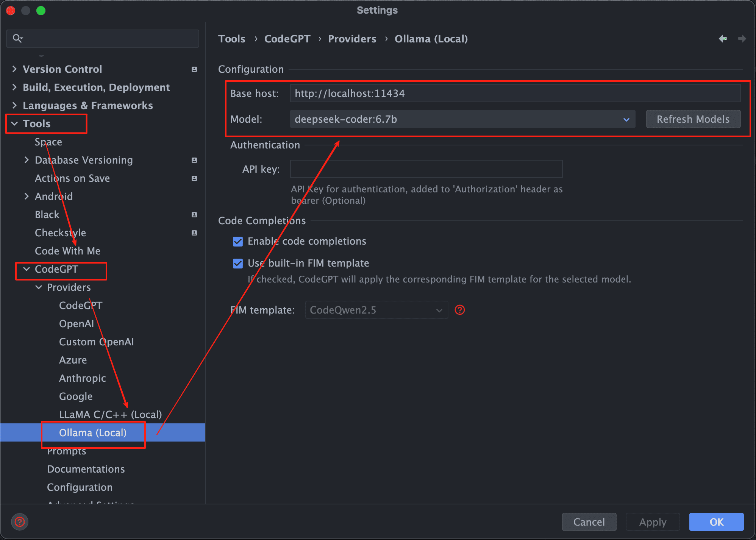Open the FIM template CodeQwen2.5 dropdown
The height and width of the screenshot is (540, 756).
pyautogui.click(x=376, y=310)
